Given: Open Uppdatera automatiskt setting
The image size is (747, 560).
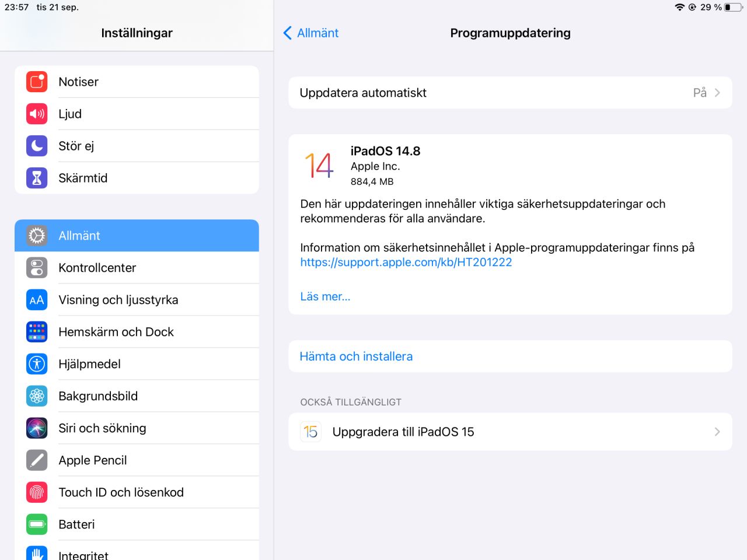Looking at the screenshot, I should coord(510,93).
